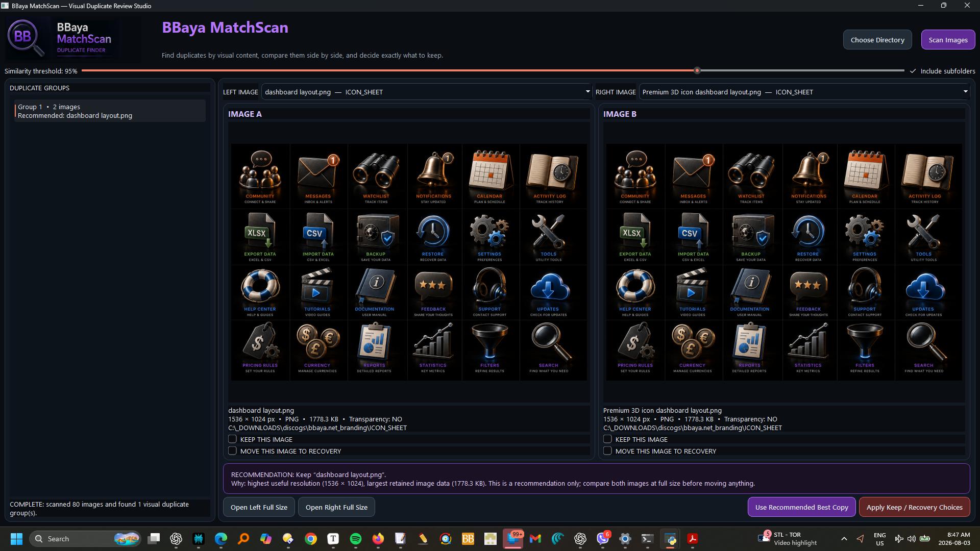Check Keep This Image for Image A
This screenshot has height=551, width=980.
(x=232, y=439)
